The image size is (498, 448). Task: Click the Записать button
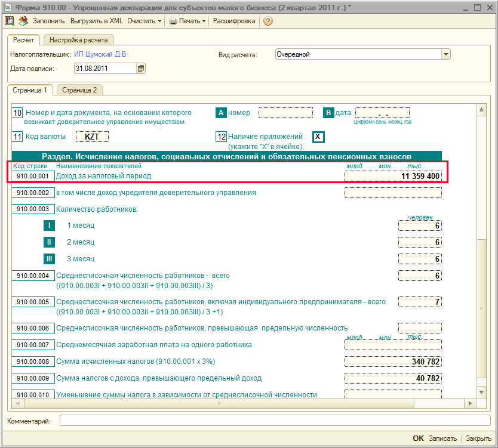442,438
